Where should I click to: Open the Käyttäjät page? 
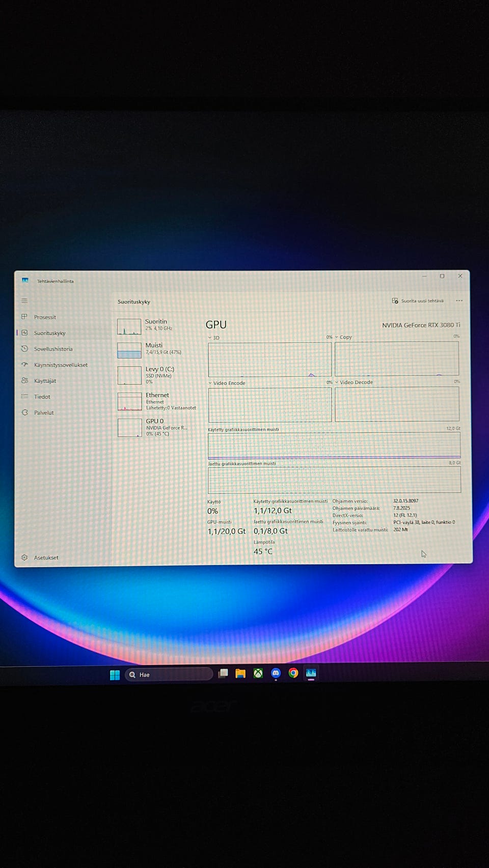point(45,380)
